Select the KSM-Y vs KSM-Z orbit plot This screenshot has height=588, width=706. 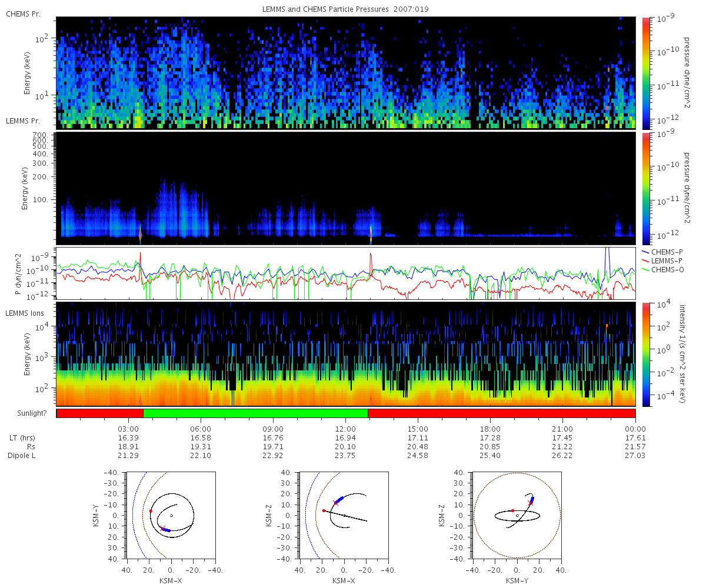tap(517, 515)
